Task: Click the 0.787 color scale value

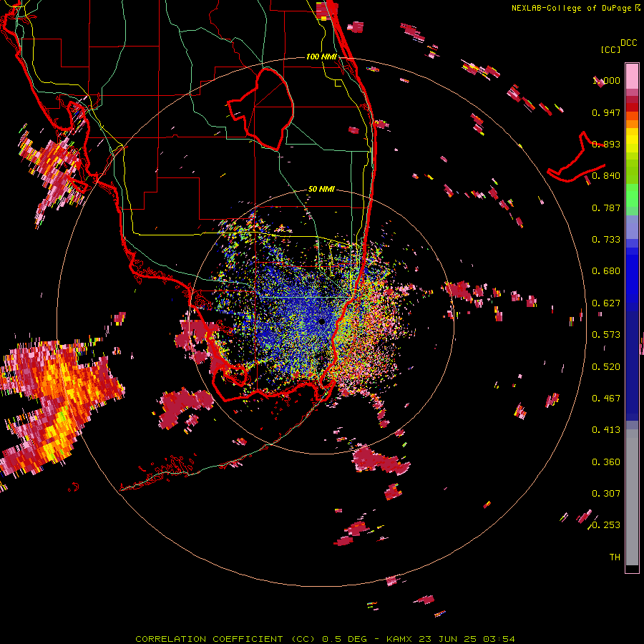Action: (606, 208)
